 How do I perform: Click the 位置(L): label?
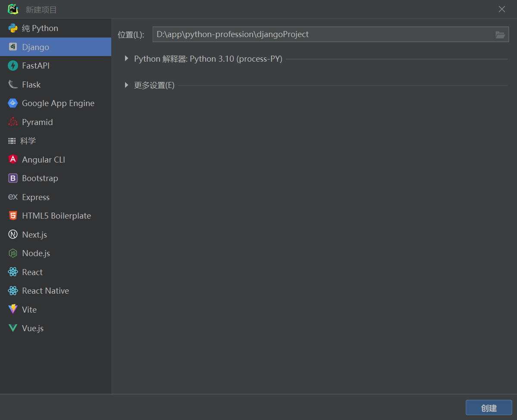131,34
